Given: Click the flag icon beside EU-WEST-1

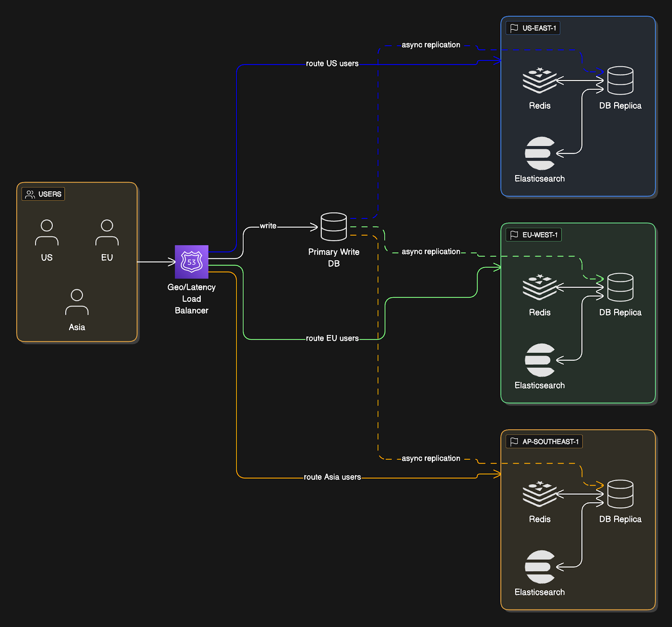Looking at the screenshot, I should [x=514, y=235].
